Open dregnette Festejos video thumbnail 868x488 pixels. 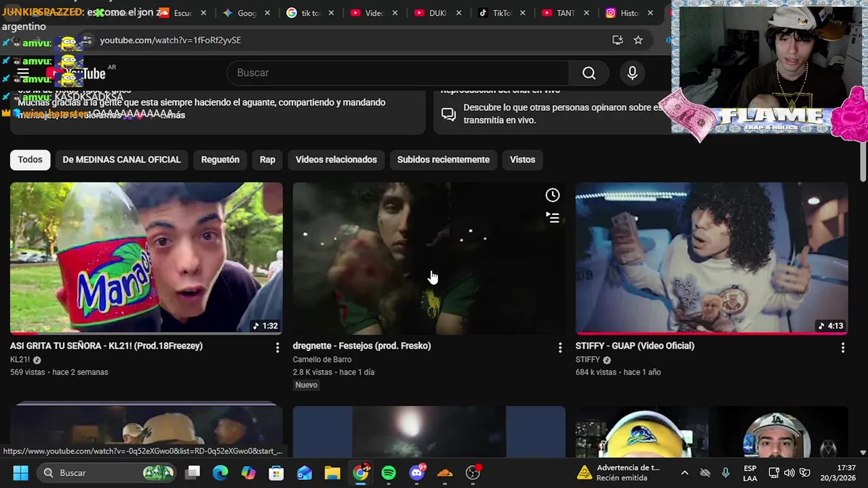coord(429,258)
